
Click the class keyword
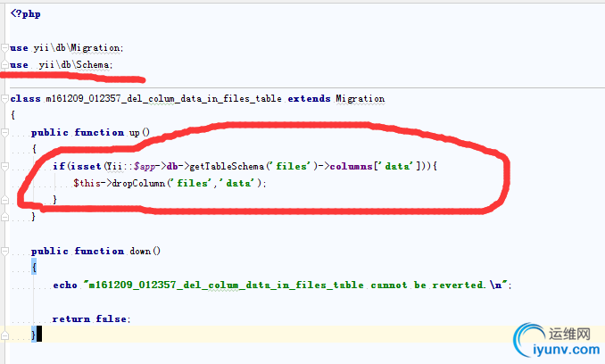(26, 99)
